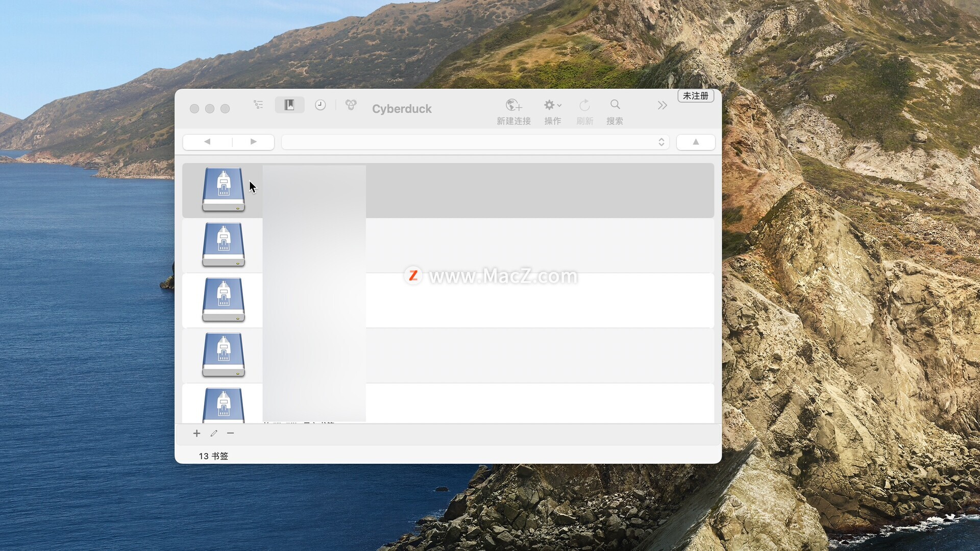Add a new bookmark with the plus
This screenshot has height=551, width=980.
[x=197, y=433]
